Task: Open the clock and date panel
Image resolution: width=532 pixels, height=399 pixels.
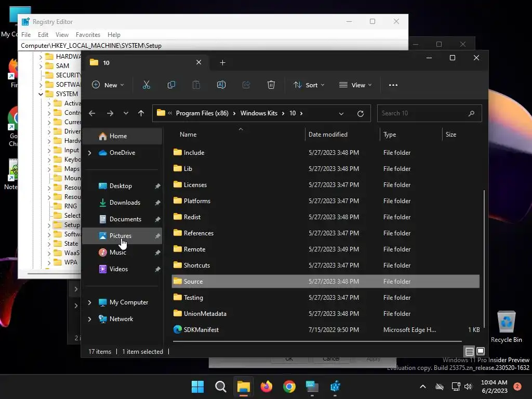Action: coord(494,387)
